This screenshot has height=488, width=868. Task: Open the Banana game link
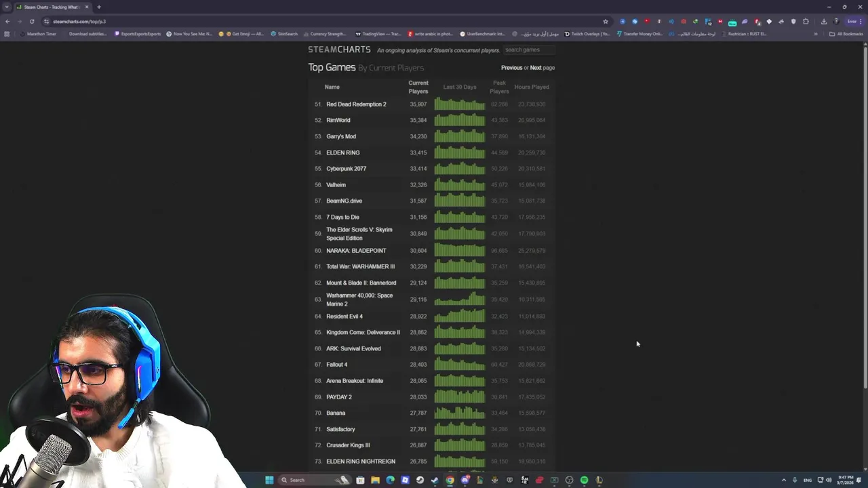336,413
